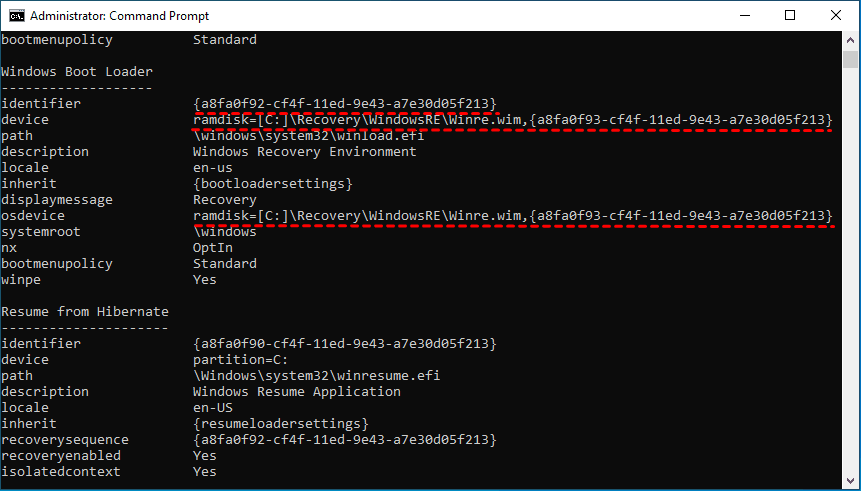
Task: Click the "OptIn" nx value
Action: (212, 248)
